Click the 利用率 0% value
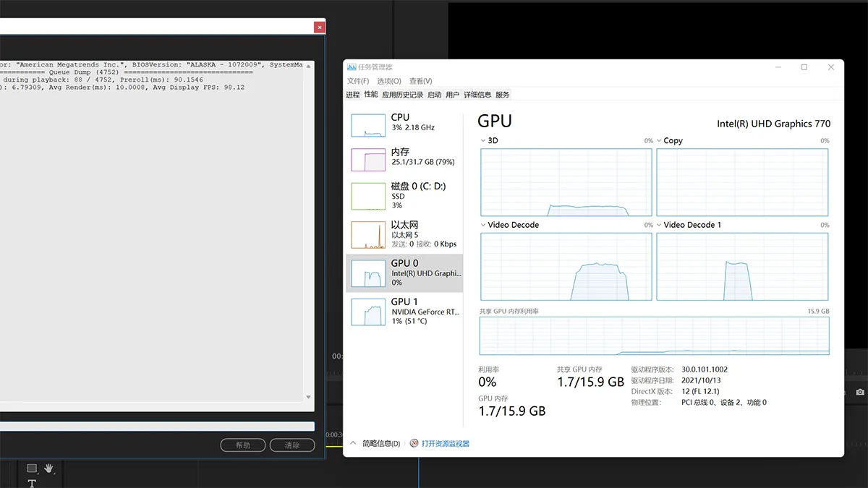 [x=488, y=382]
